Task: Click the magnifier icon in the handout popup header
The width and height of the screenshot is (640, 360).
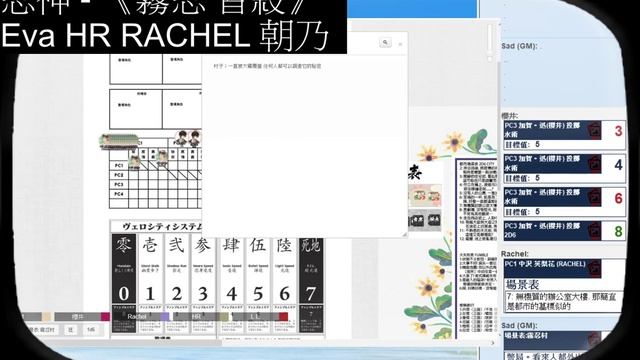Action: 385,42
